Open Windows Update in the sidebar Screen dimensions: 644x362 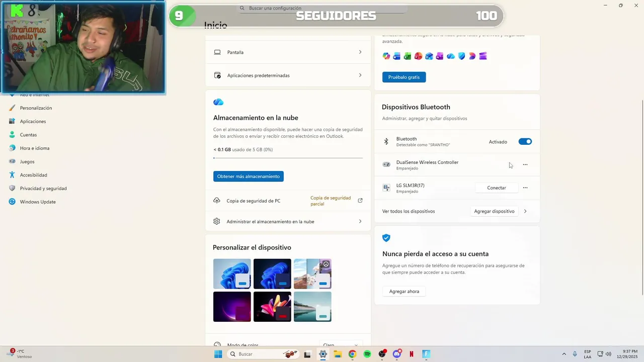[x=38, y=202]
